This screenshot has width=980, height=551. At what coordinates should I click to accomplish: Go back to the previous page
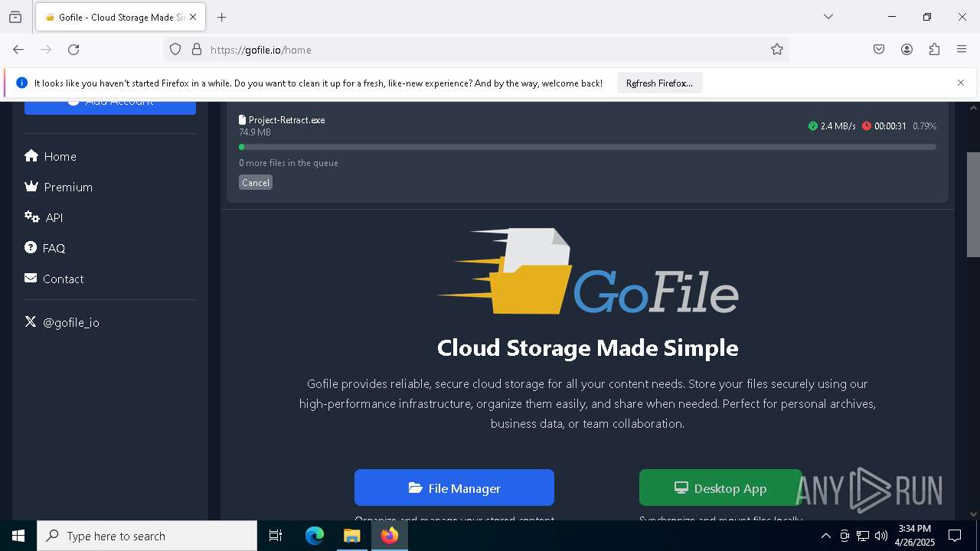point(18,50)
